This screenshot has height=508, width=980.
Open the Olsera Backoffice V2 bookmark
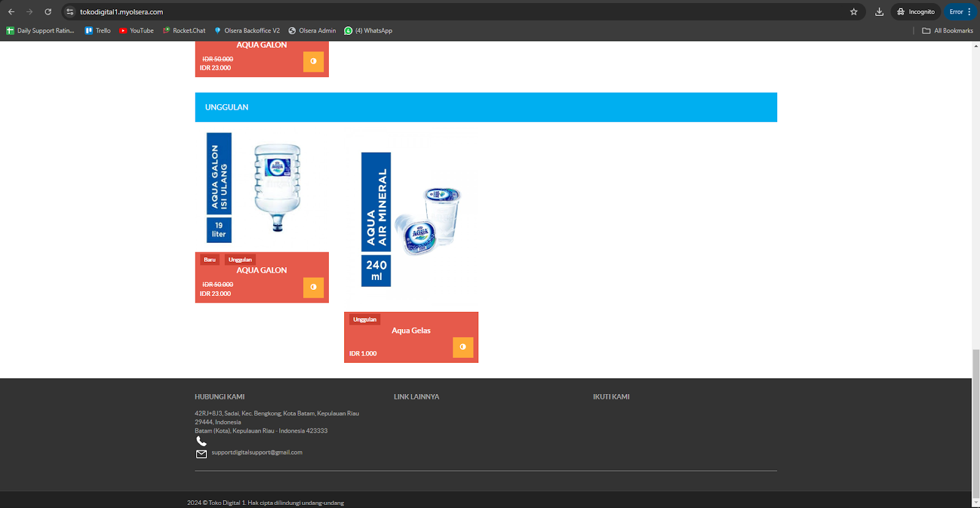point(247,31)
